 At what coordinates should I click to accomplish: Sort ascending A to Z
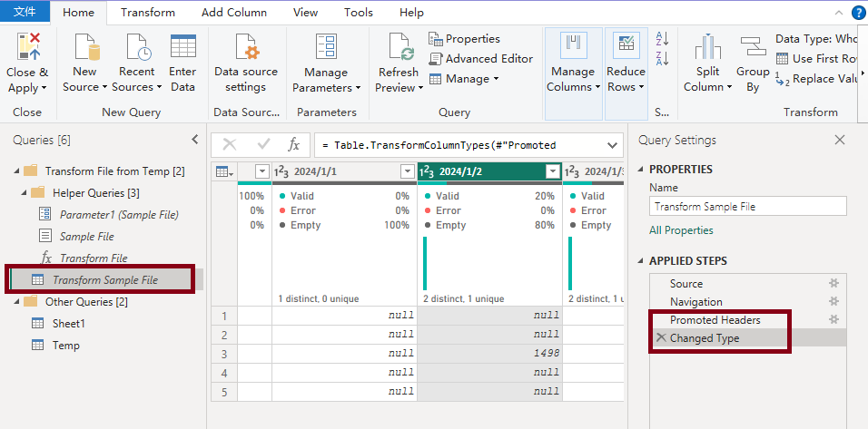[662, 39]
